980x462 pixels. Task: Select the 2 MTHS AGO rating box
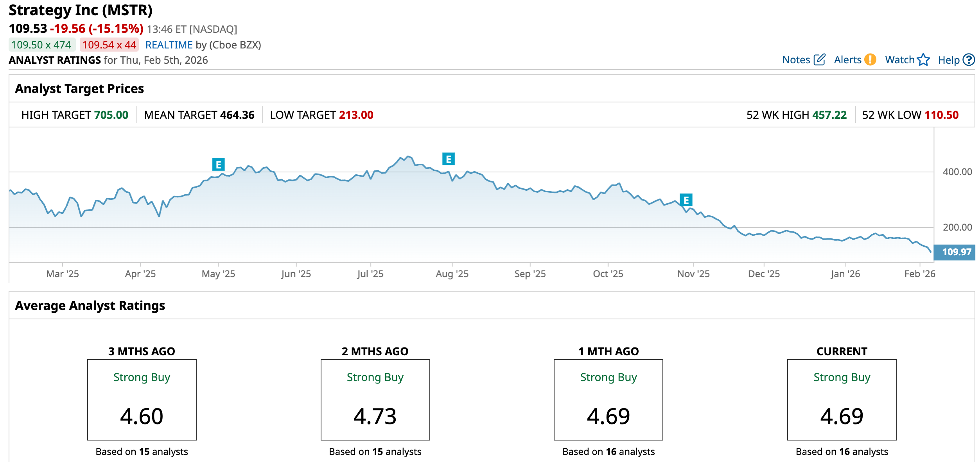[x=375, y=399]
